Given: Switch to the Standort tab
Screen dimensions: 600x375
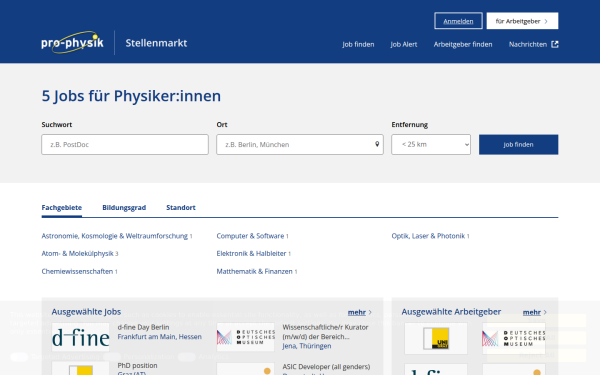Looking at the screenshot, I should point(181,207).
